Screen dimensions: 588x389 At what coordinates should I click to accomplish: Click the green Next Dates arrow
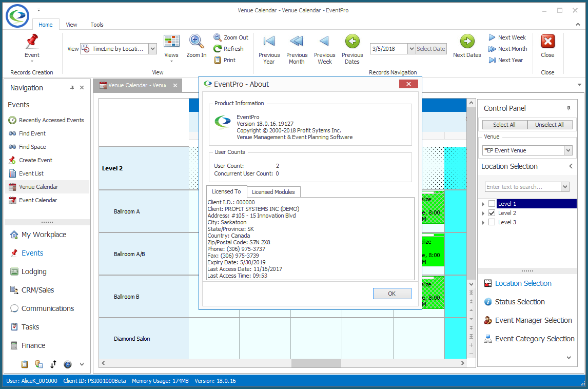pyautogui.click(x=467, y=41)
